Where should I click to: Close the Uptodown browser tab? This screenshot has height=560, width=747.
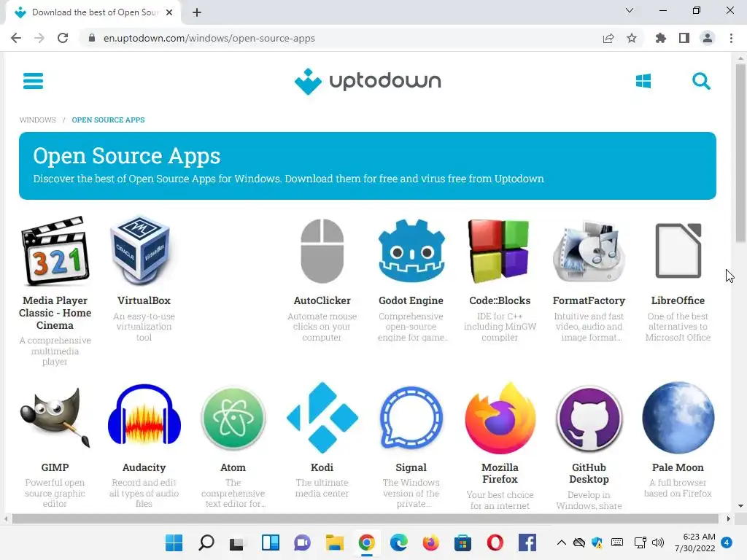tap(169, 12)
